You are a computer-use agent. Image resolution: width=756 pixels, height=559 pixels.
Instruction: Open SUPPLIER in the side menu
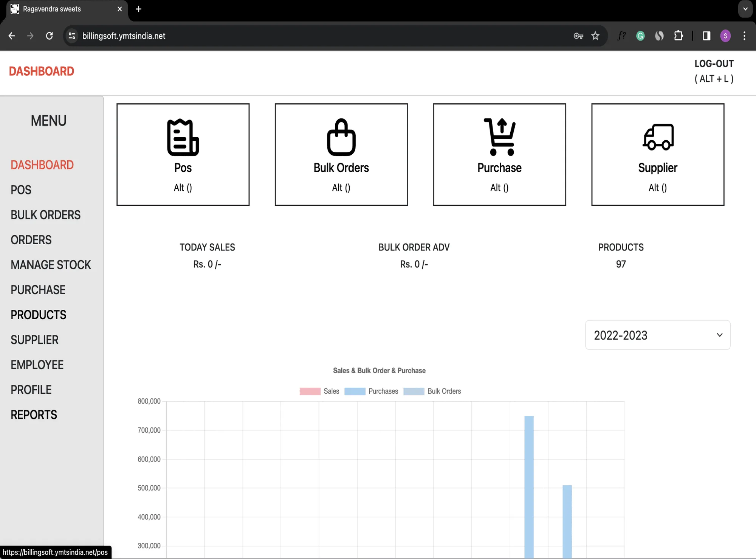point(34,340)
